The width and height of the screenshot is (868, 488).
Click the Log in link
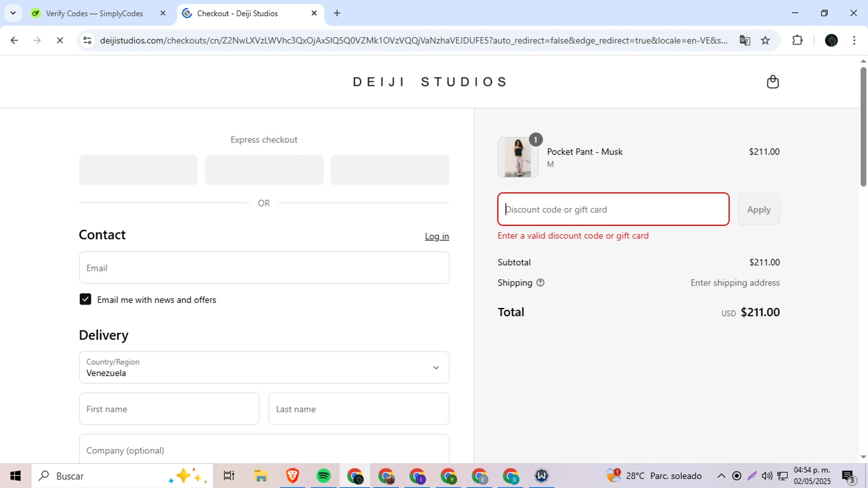[x=437, y=236]
